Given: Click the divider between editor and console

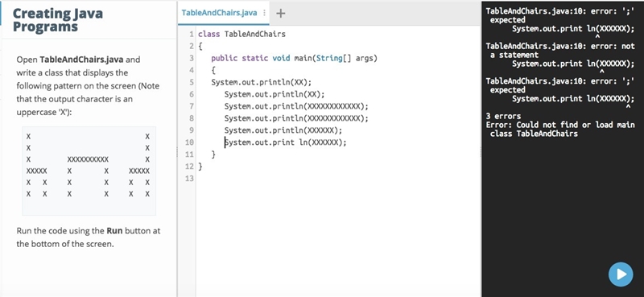Looking at the screenshot, I should [481, 152].
